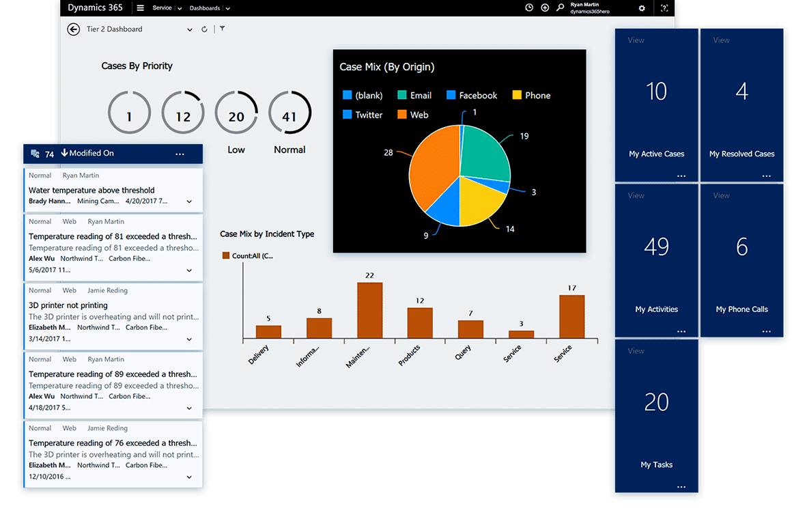
Task: Click View on My Active Cases tile
Action: 636,40
